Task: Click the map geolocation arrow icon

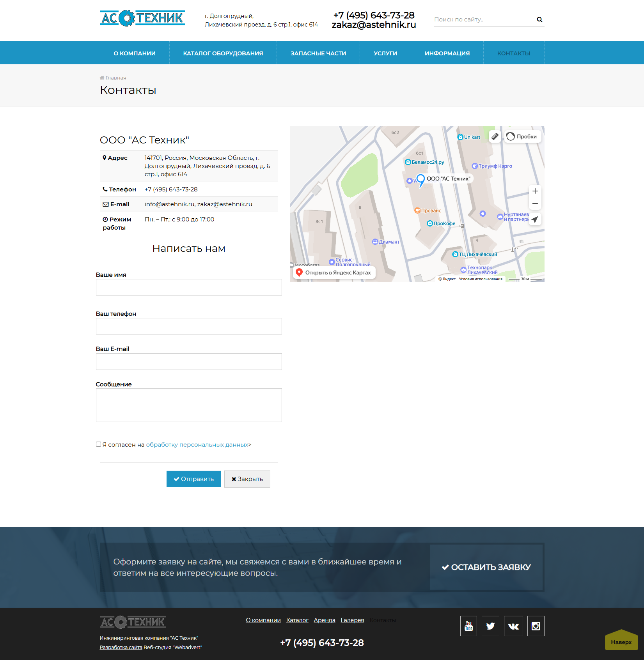Action: click(x=535, y=219)
